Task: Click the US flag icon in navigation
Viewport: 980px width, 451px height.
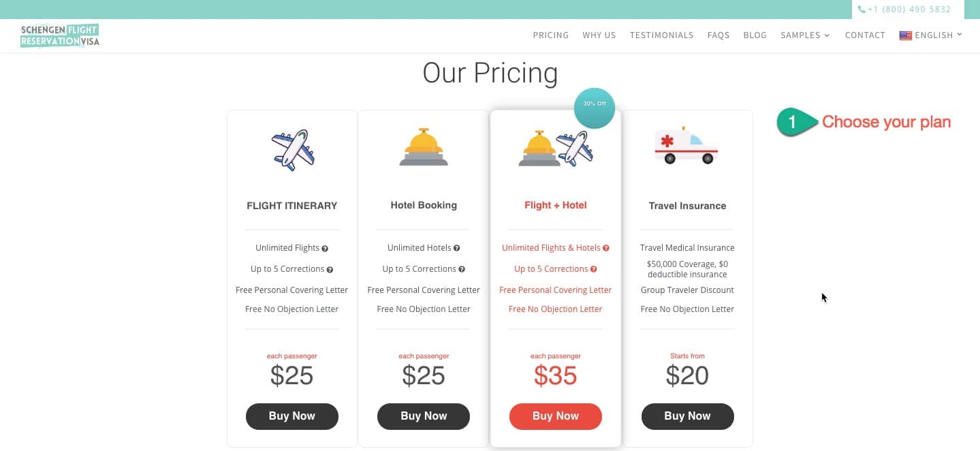Action: coord(906,35)
